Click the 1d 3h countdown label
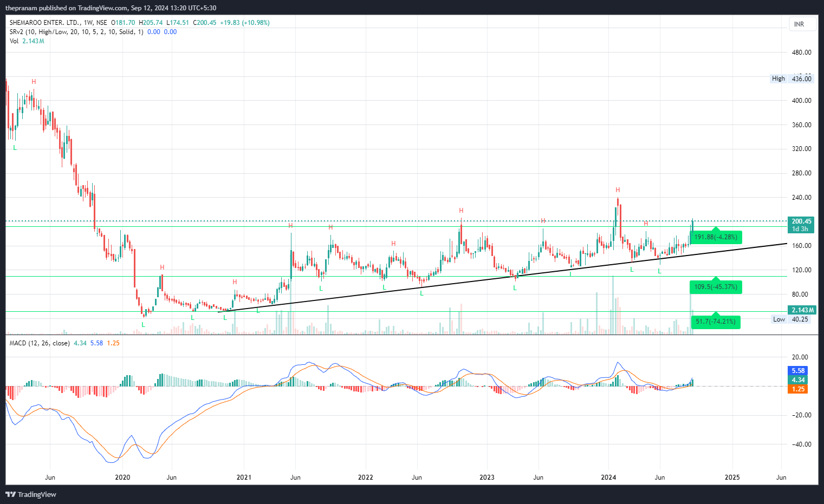Image resolution: width=824 pixels, height=504 pixels. point(800,229)
